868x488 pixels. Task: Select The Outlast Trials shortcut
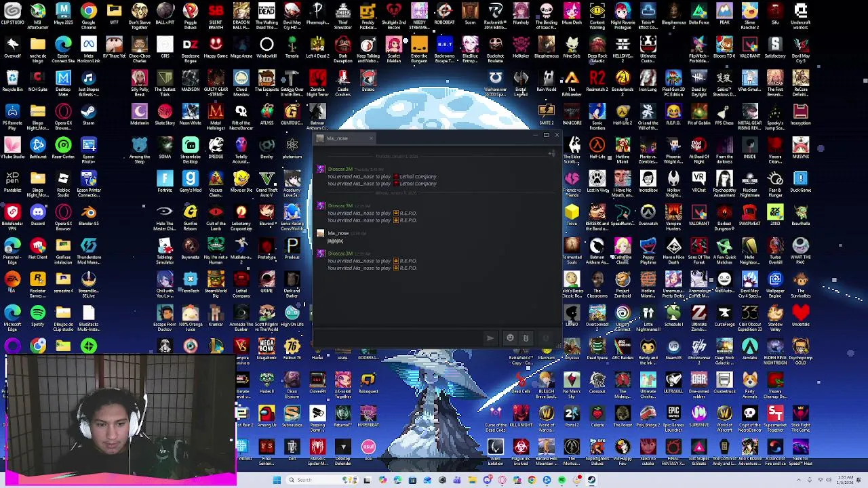tap(165, 81)
